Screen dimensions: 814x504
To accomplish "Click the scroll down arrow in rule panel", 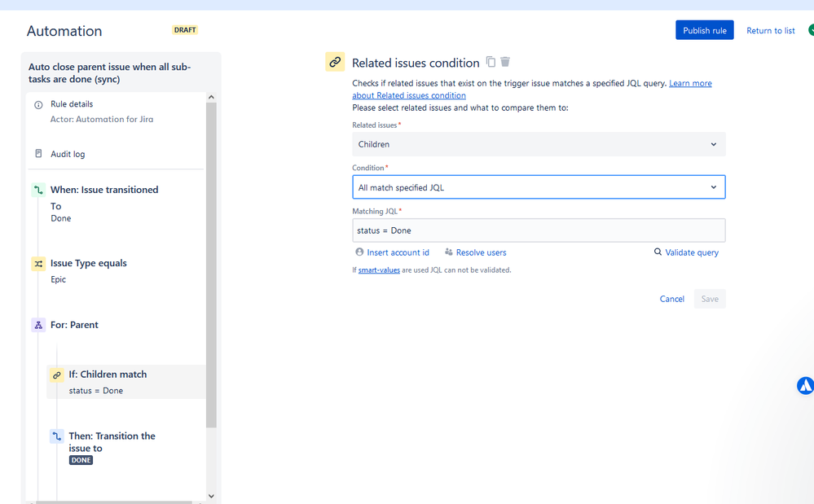I will 211,496.
